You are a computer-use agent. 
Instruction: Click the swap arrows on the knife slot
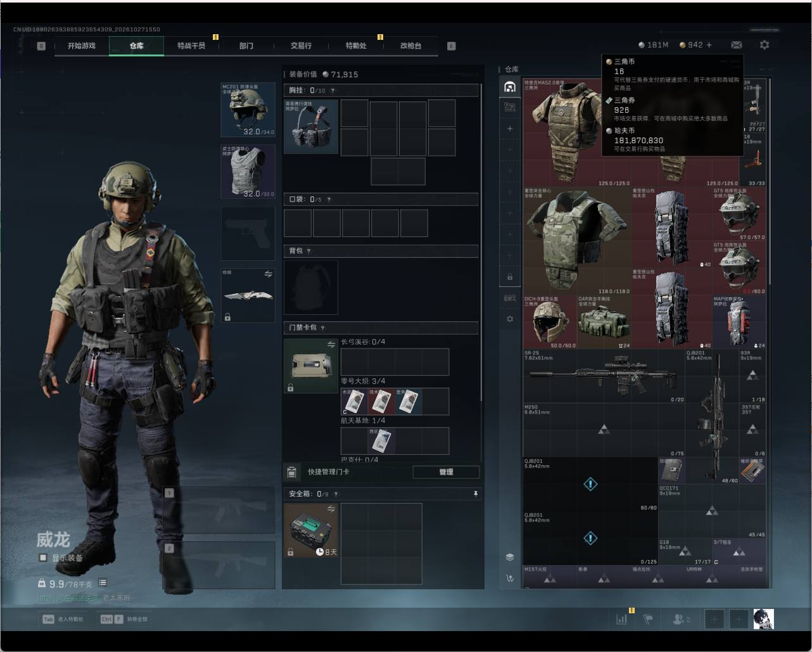(269, 274)
